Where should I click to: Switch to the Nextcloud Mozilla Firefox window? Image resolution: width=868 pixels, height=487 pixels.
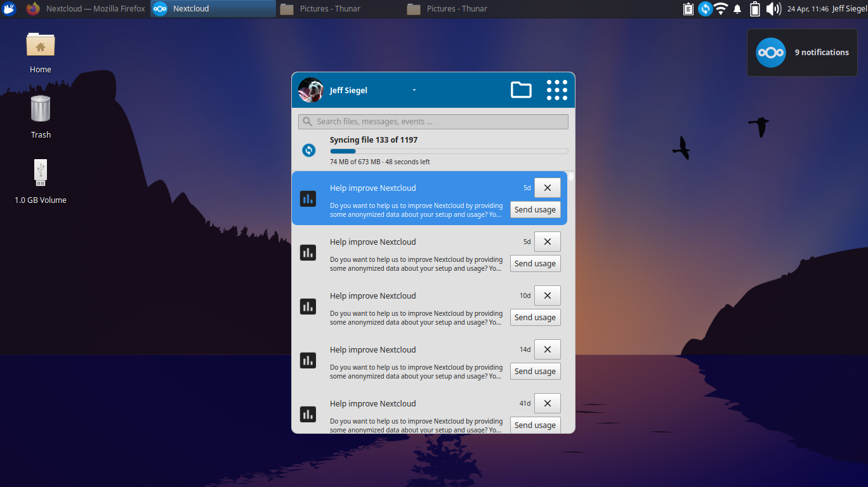pos(86,9)
